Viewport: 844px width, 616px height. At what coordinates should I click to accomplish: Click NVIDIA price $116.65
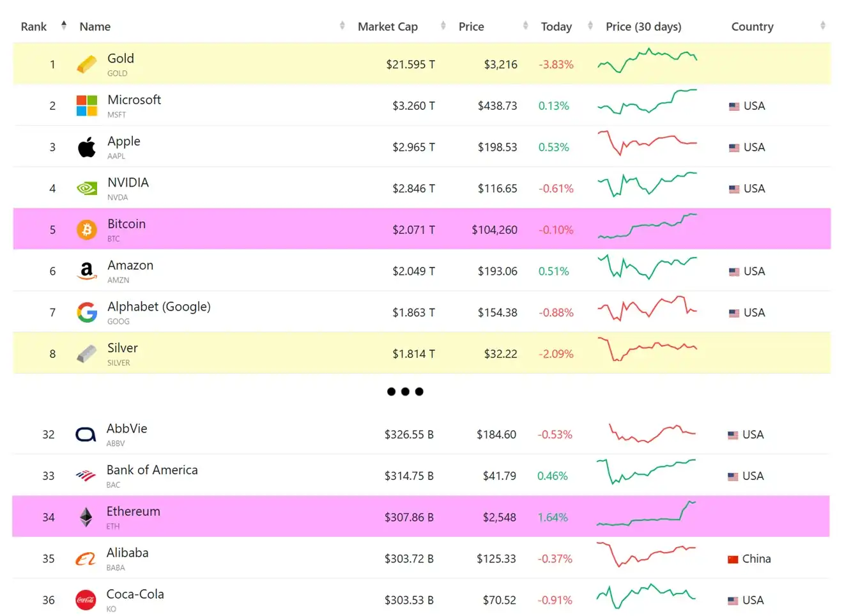(x=498, y=189)
